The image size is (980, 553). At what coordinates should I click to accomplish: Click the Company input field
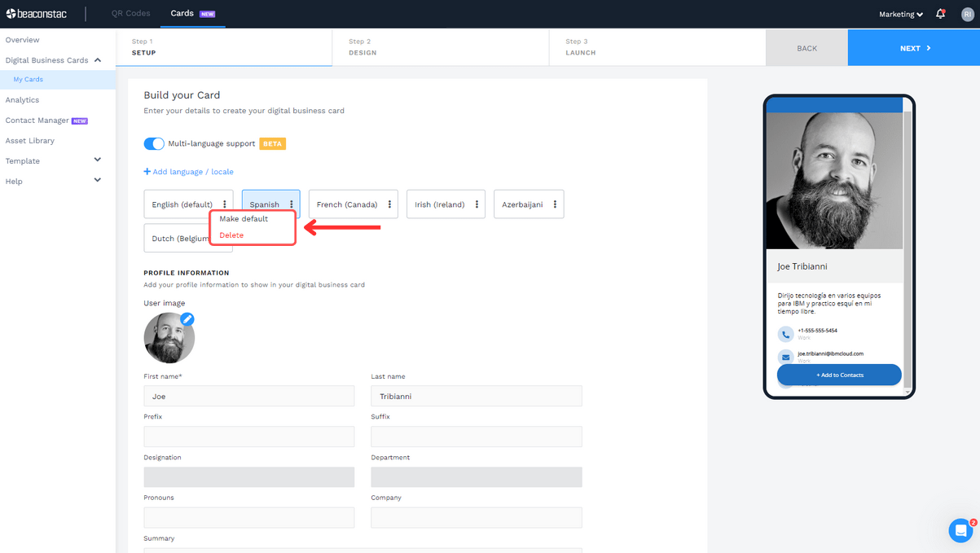[x=477, y=517]
